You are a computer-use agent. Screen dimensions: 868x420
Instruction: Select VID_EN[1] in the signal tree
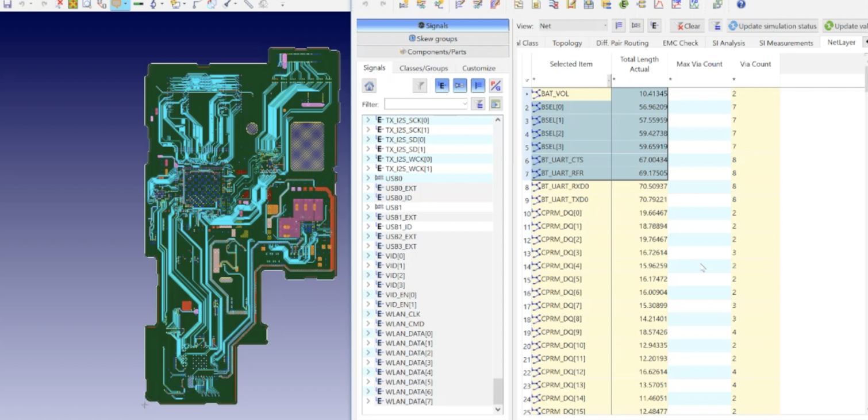(x=401, y=305)
